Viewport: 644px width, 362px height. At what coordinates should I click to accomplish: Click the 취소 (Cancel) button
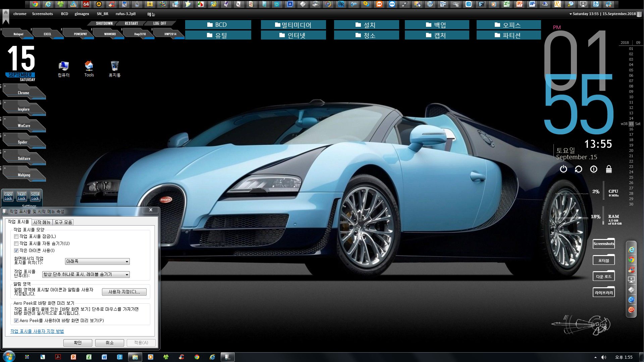(x=110, y=343)
